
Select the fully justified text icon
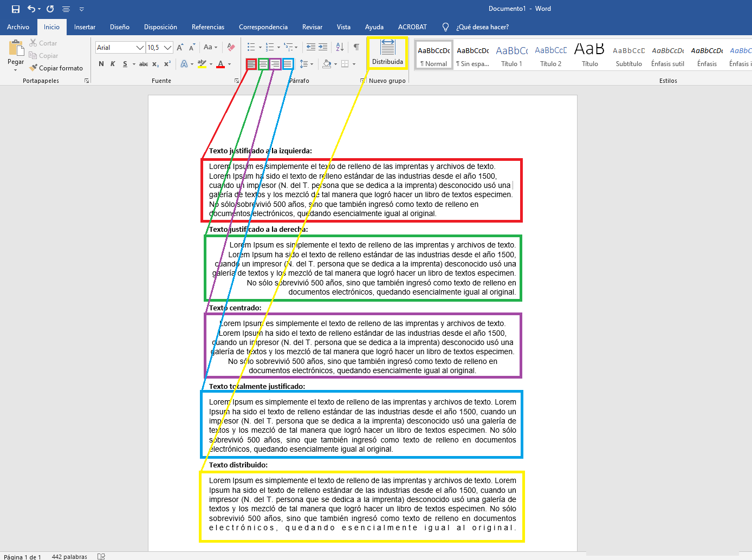coord(288,63)
